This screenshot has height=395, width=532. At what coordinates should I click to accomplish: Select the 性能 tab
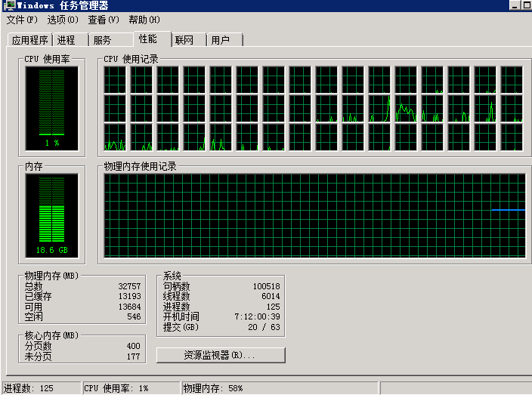[x=152, y=39]
